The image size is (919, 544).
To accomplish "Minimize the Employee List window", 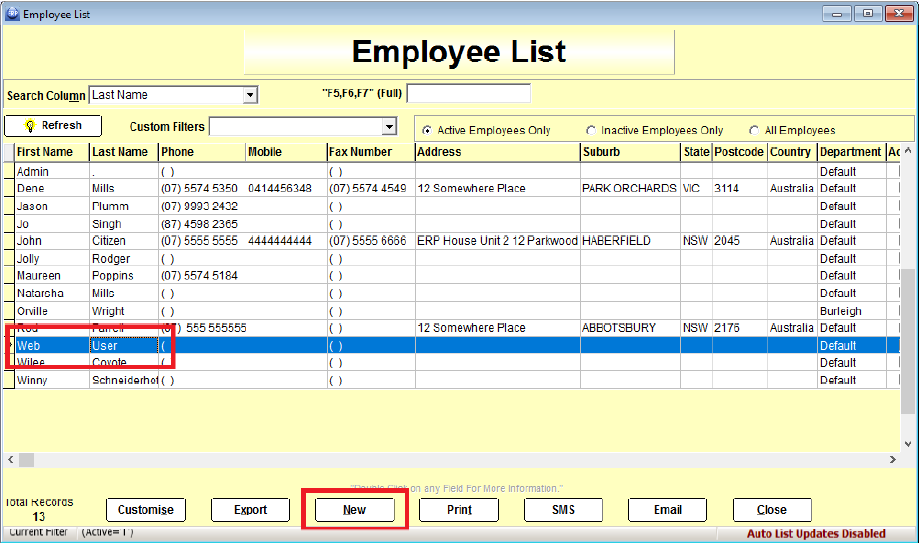I will coord(837,13).
